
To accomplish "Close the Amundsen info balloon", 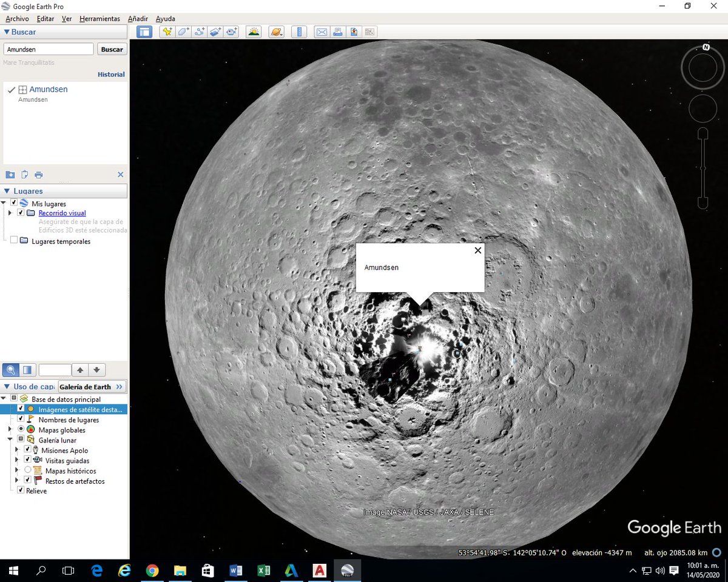I will [x=478, y=250].
